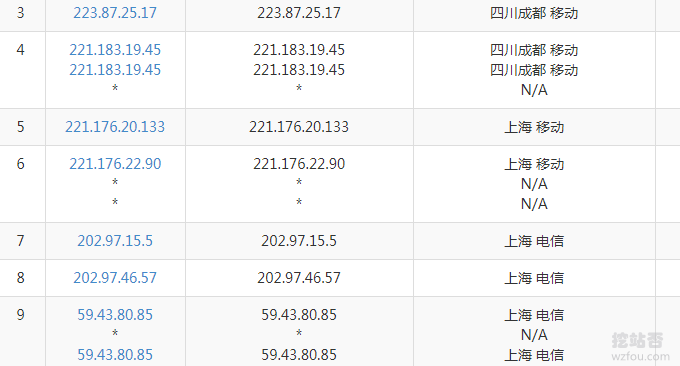
Task: Open the lower blue 59.43.80.85 link in hop 9
Action: pos(115,355)
